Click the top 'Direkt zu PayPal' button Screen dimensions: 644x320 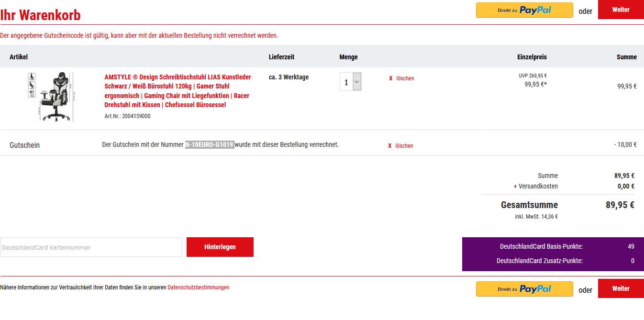[524, 10]
